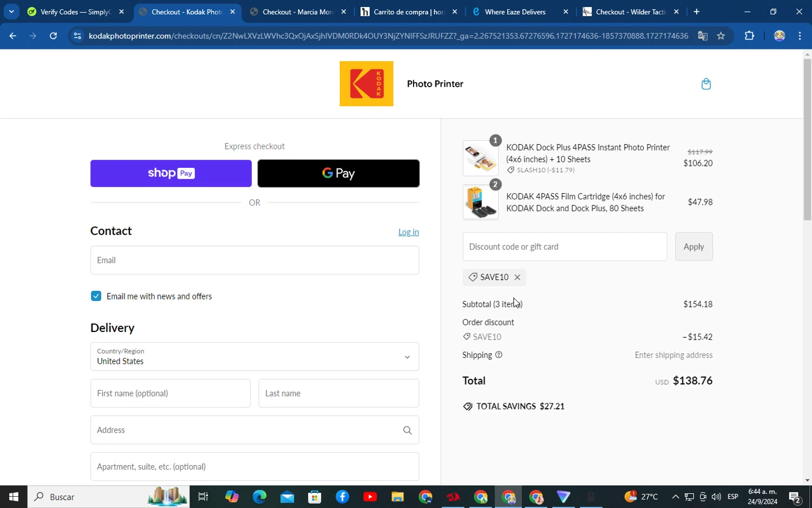812x508 pixels.
Task: Open the Chrome three-dot menu
Action: pyautogui.click(x=800, y=36)
